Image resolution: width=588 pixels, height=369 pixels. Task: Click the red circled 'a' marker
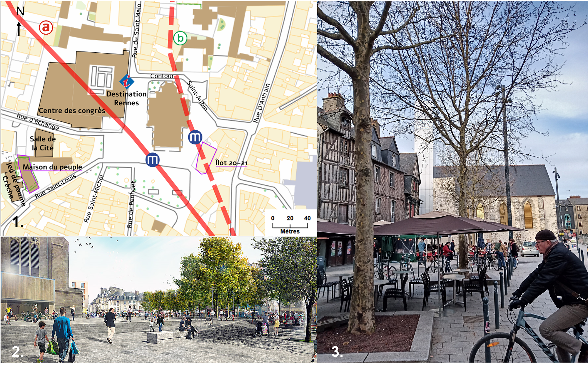coord(46,27)
